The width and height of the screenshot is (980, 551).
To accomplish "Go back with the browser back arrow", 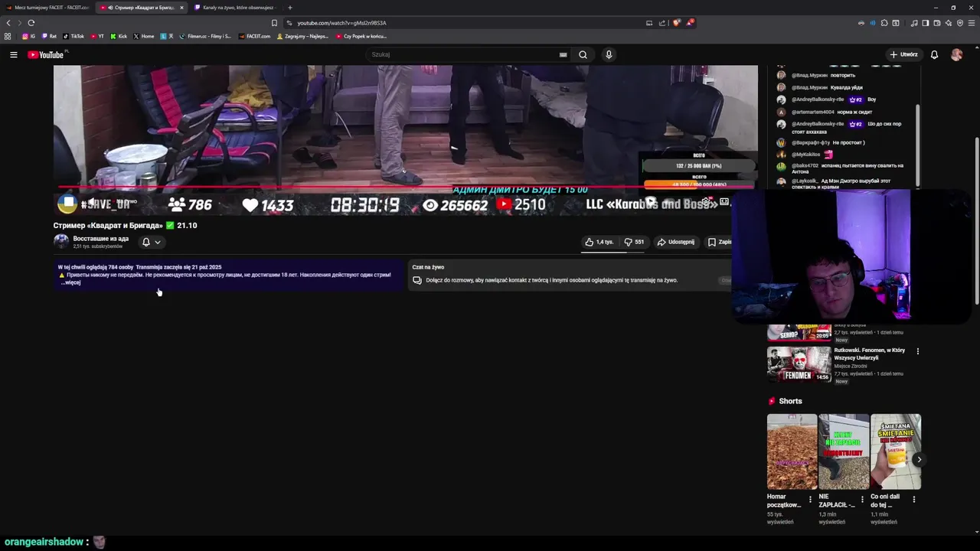I will click(x=8, y=23).
